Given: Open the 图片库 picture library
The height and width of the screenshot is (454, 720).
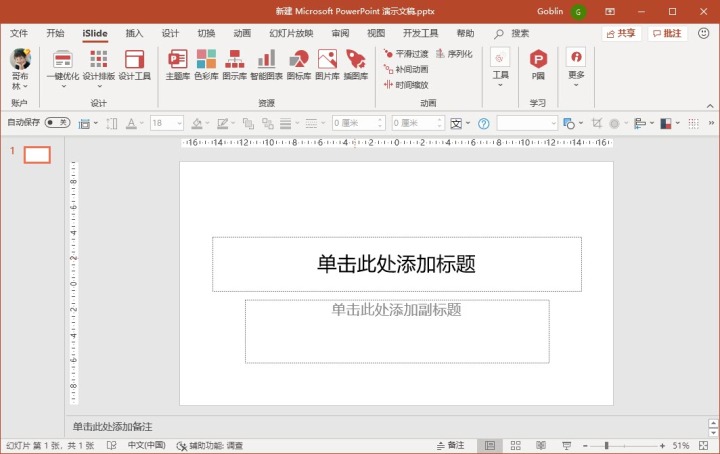Looking at the screenshot, I should (327, 65).
